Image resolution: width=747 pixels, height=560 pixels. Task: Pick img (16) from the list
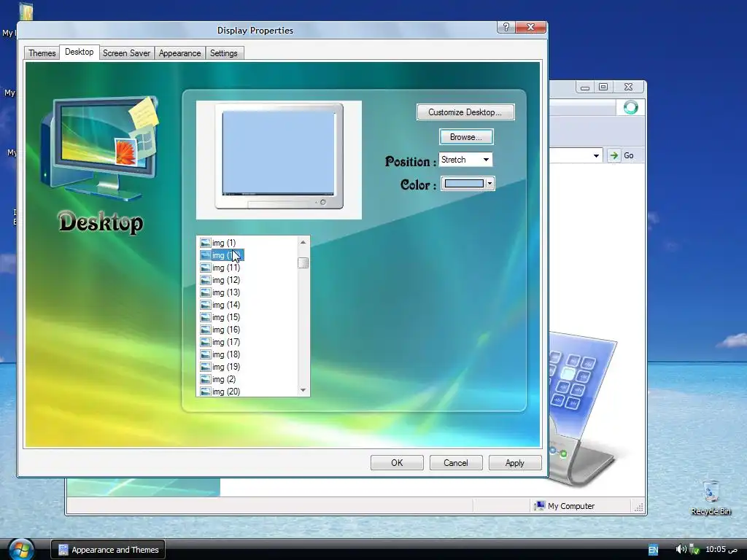point(226,330)
